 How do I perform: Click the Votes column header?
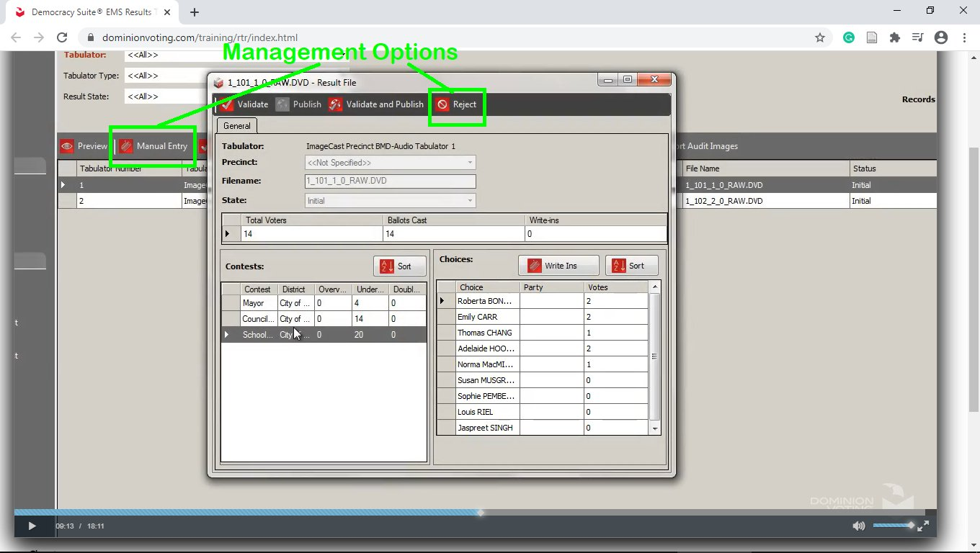pyautogui.click(x=616, y=287)
